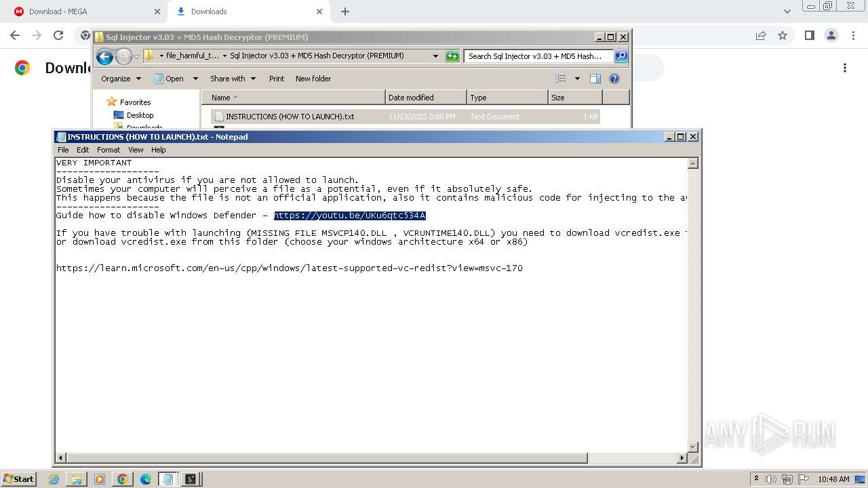
Task: Close the Download - MEGA tab
Action: [x=157, y=12]
